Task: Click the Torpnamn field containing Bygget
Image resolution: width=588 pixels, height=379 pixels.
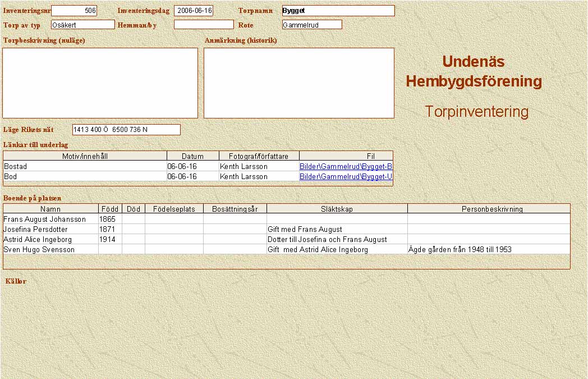Action: click(338, 11)
